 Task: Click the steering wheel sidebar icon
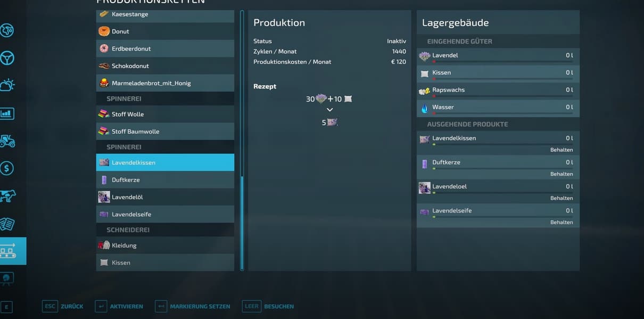(7, 58)
